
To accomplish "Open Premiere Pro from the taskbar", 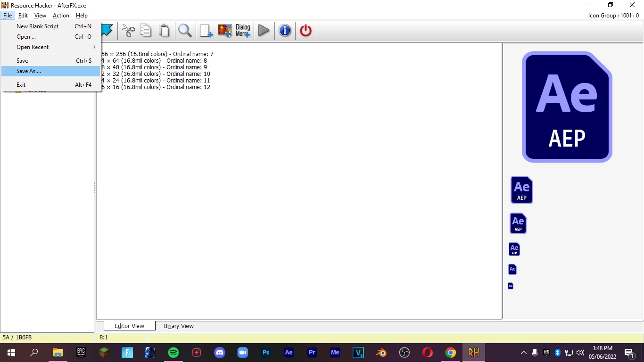I will tap(312, 353).
